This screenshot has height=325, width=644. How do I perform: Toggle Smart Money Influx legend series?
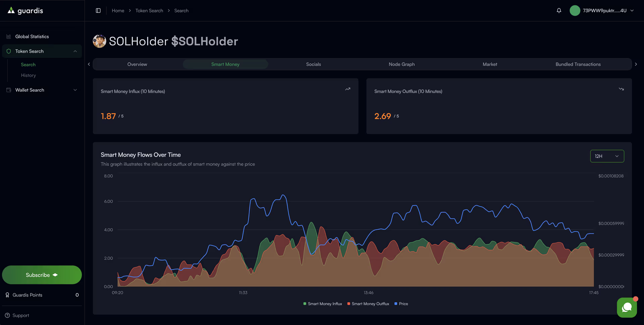322,304
